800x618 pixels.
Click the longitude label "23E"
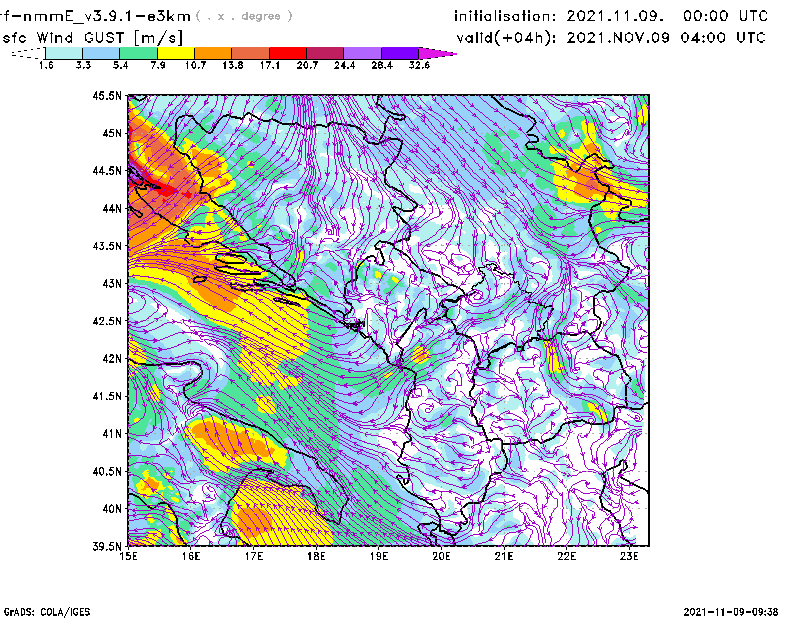[x=629, y=556]
